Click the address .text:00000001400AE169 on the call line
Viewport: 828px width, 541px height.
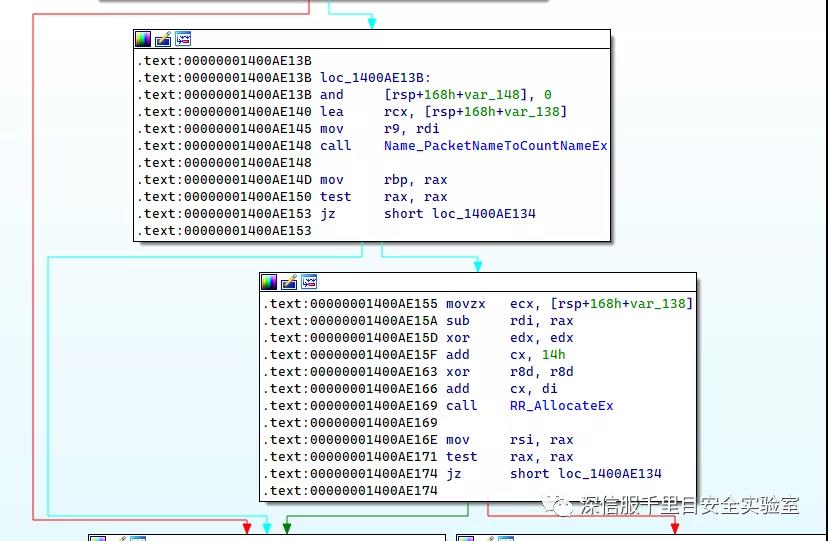pyautogui.click(x=351, y=406)
